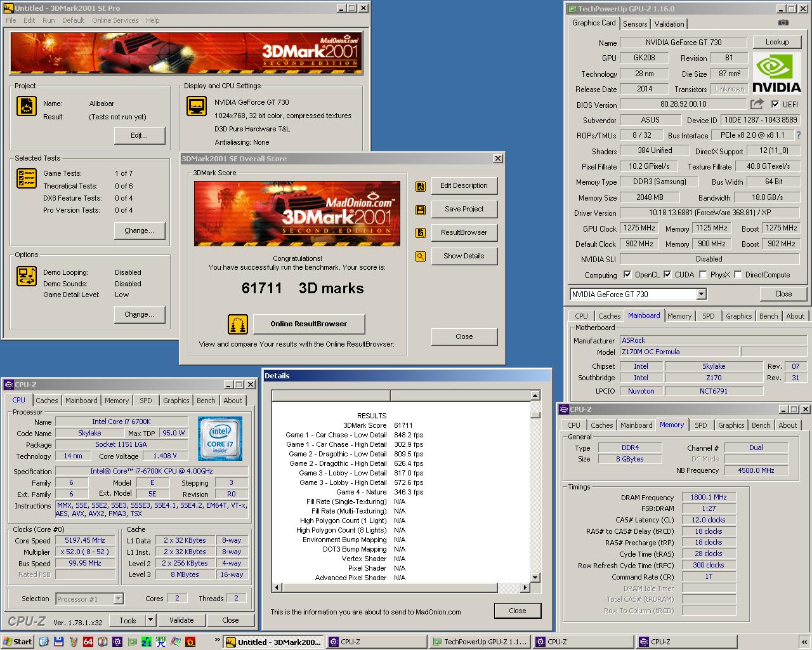Open the GPU selection dropdown in GPU-Z

[x=701, y=294]
